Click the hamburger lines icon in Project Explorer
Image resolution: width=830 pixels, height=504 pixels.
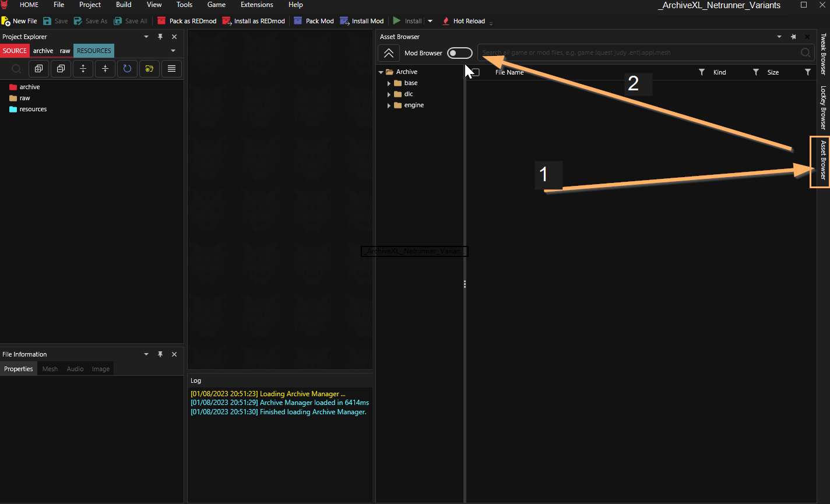171,69
